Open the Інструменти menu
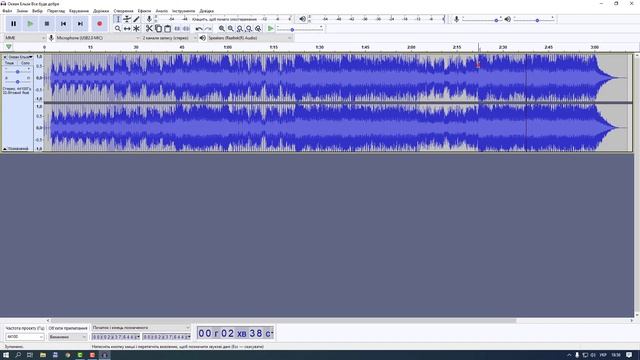 pyautogui.click(x=184, y=11)
